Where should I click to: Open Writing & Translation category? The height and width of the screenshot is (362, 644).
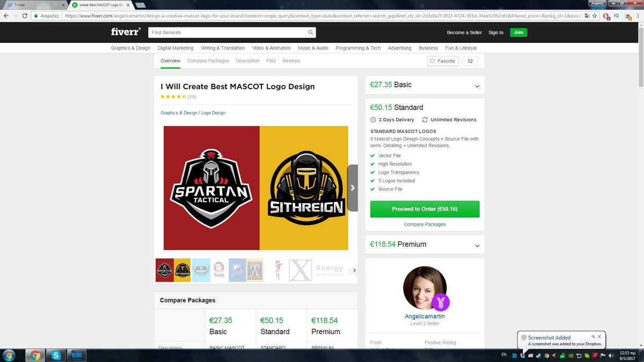[223, 48]
